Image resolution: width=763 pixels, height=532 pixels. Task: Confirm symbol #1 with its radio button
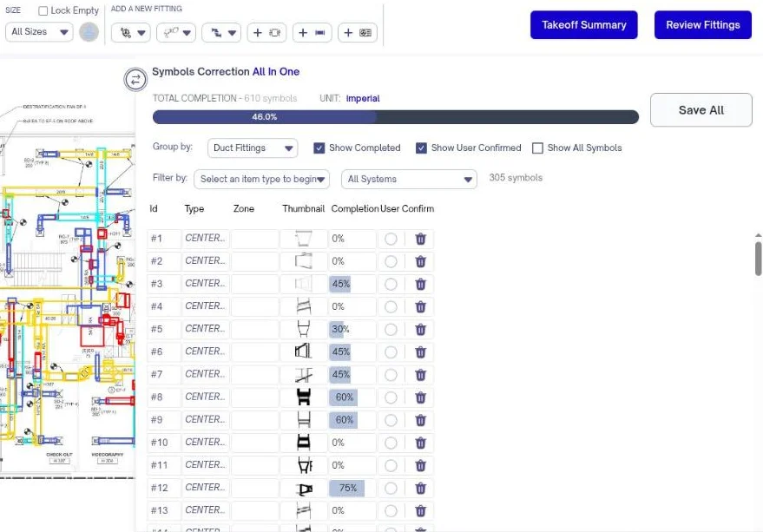click(391, 239)
